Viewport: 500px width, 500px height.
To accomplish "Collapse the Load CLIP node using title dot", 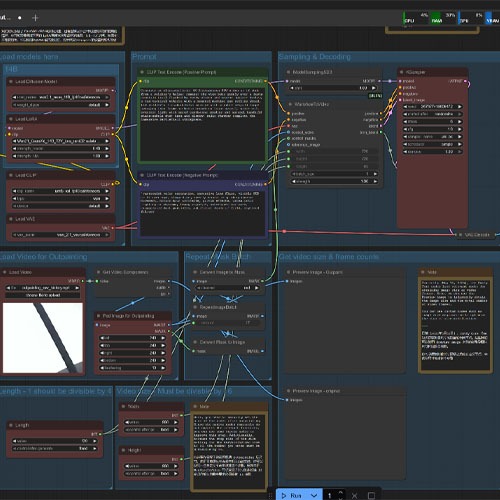I will coord(11,175).
